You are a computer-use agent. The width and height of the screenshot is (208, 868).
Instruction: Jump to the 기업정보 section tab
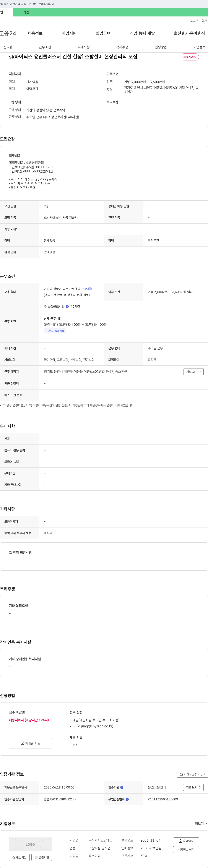pos(199,47)
